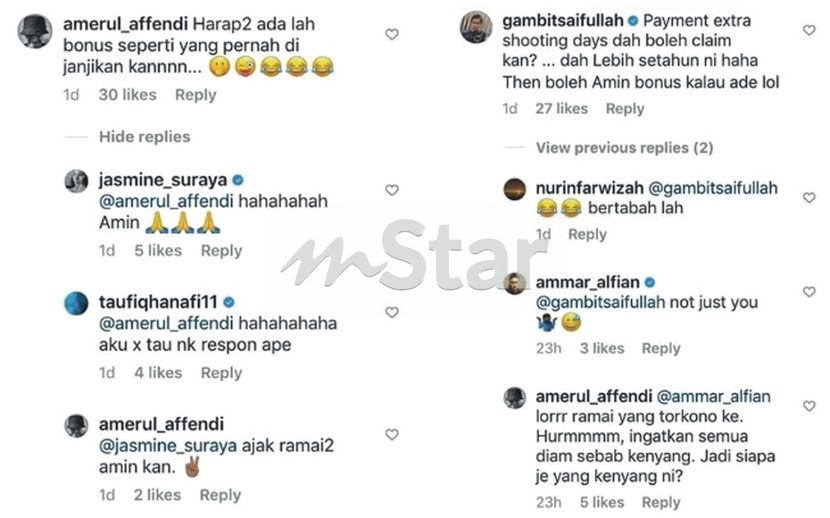Viewport: 830px width, 518px height.
Task: Open the 30 likes list
Action: tap(128, 95)
